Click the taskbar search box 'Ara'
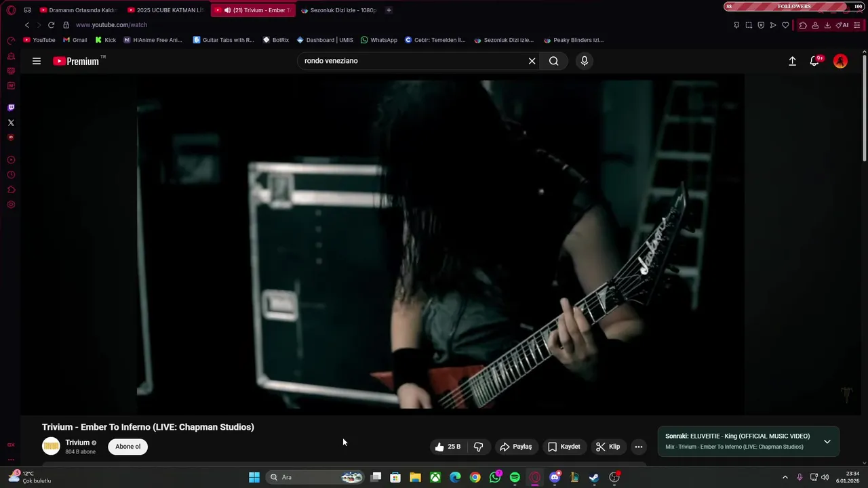 [x=315, y=477]
